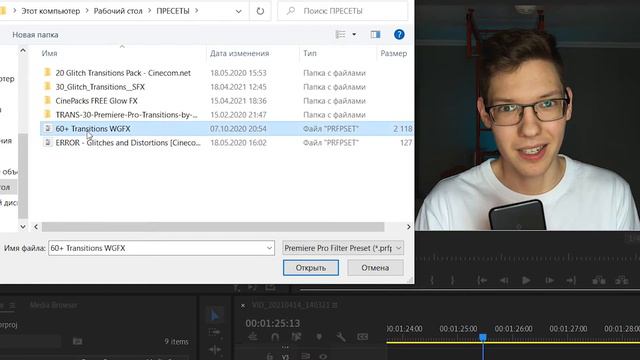This screenshot has width=640, height=360.
Task: Open the dialog's help button
Action: coord(399,35)
